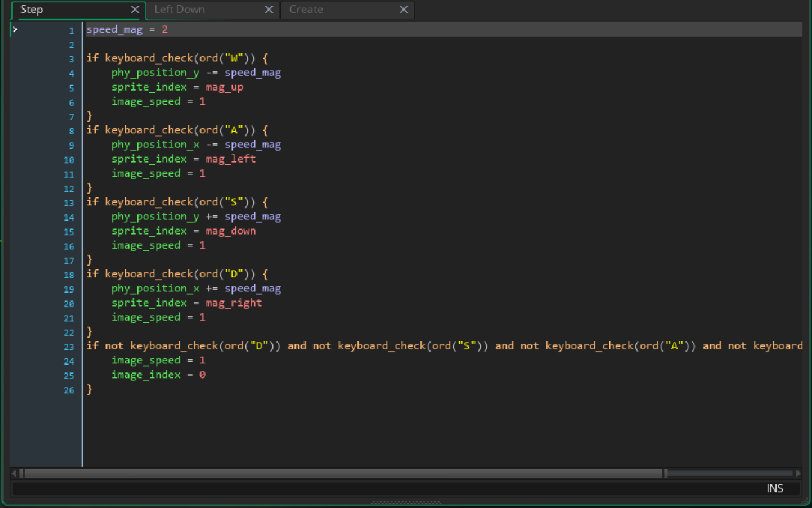Click 'sprite_index = mag_down' line
812x508 pixels.
184,231
